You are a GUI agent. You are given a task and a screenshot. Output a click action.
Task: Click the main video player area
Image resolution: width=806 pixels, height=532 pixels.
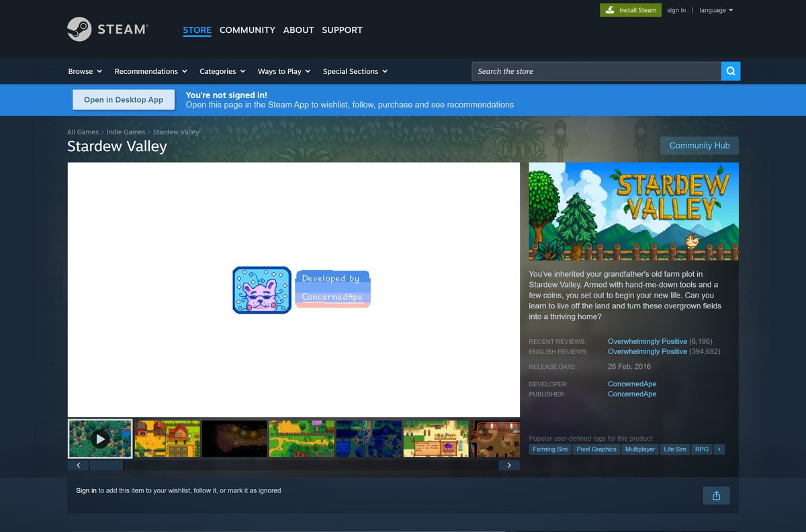pyautogui.click(x=294, y=290)
